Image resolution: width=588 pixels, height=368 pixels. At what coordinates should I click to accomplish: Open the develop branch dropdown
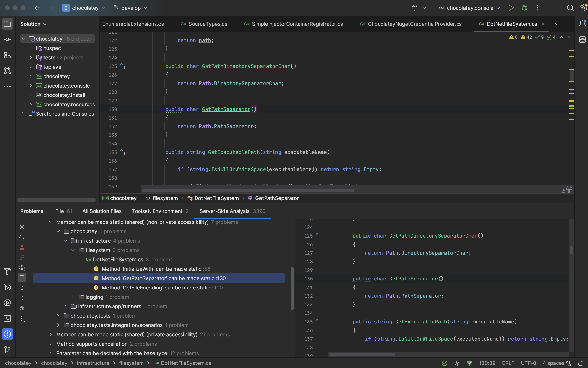point(130,8)
